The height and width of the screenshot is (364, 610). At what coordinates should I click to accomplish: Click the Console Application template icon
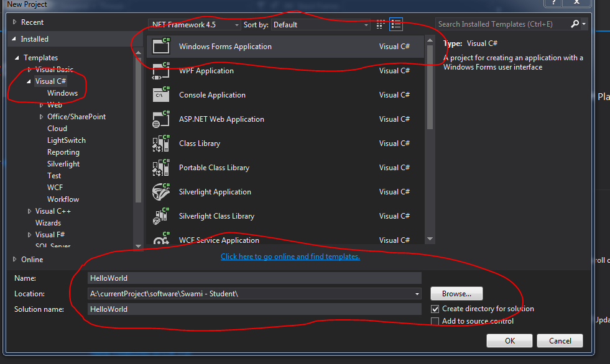[x=161, y=95]
